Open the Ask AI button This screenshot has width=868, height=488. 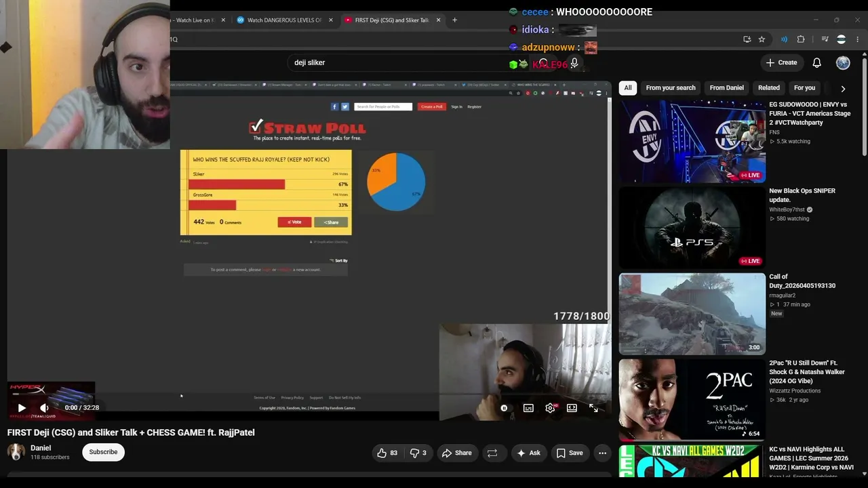[528, 453]
